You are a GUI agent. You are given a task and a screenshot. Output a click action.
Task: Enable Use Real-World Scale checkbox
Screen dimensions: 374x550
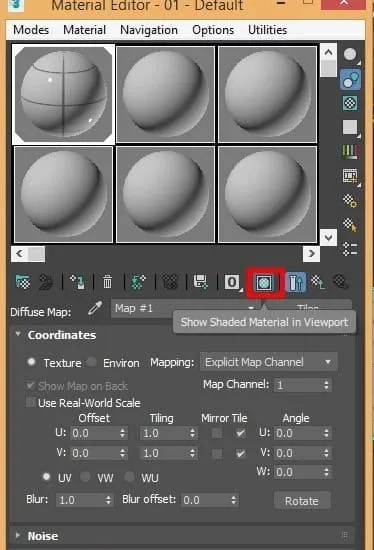pos(32,402)
